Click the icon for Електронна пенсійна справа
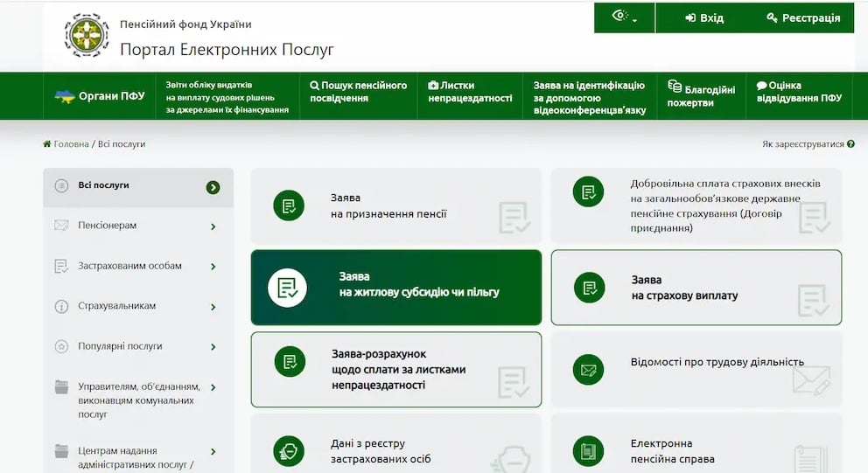The height and width of the screenshot is (473, 868). 588,450
